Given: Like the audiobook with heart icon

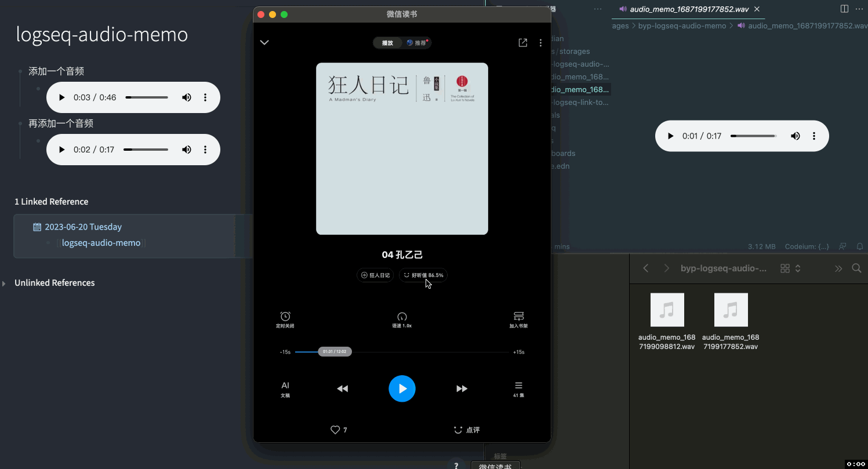Looking at the screenshot, I should [x=335, y=430].
